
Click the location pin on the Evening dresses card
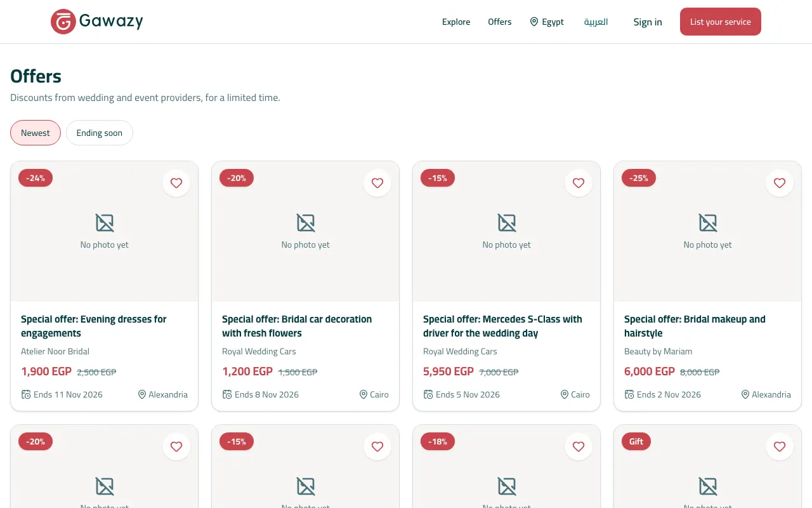click(x=142, y=394)
